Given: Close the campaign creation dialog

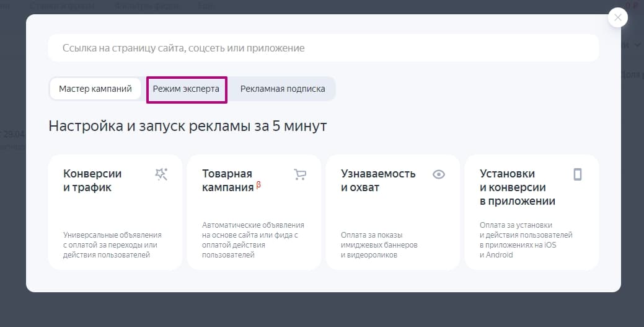Looking at the screenshot, I should point(618,18).
